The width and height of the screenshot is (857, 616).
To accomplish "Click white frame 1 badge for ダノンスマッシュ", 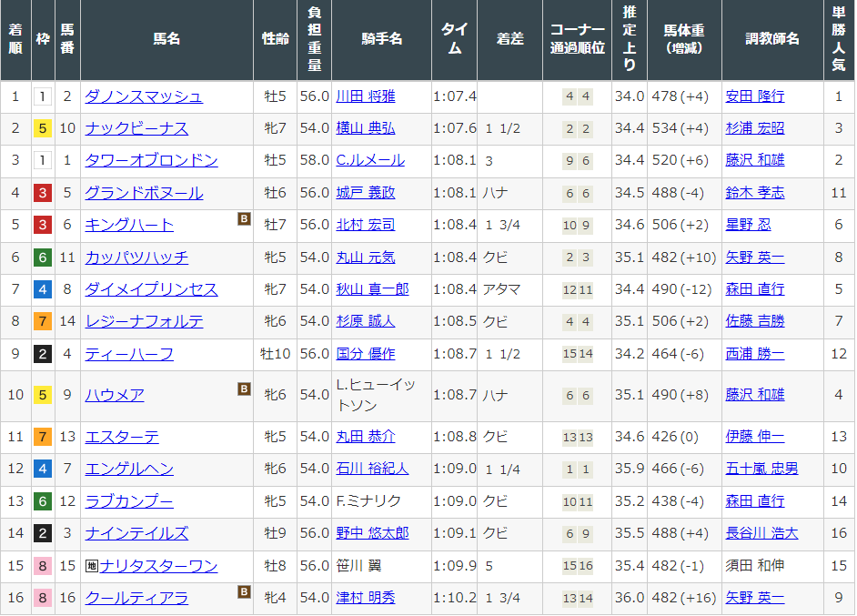I will [43, 96].
